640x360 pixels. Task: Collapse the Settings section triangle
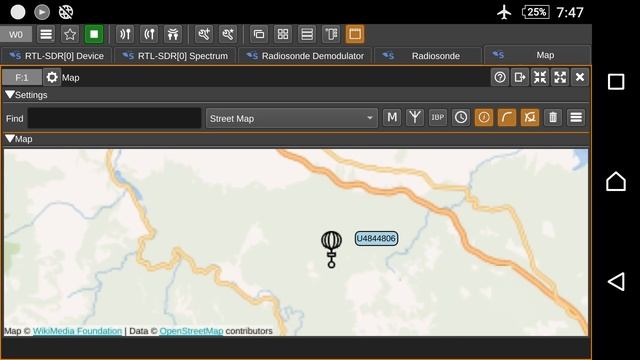(10, 95)
